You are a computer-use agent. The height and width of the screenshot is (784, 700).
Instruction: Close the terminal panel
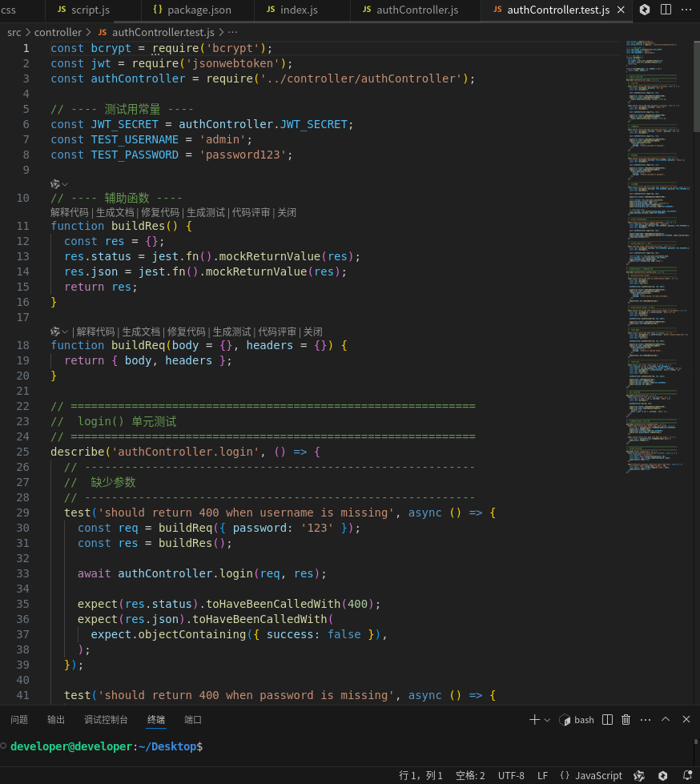point(686,719)
